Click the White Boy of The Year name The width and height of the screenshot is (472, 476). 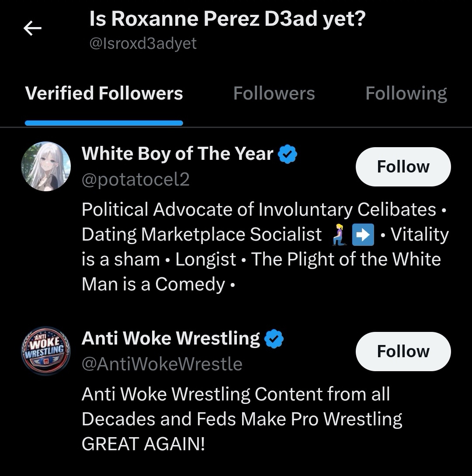click(177, 154)
